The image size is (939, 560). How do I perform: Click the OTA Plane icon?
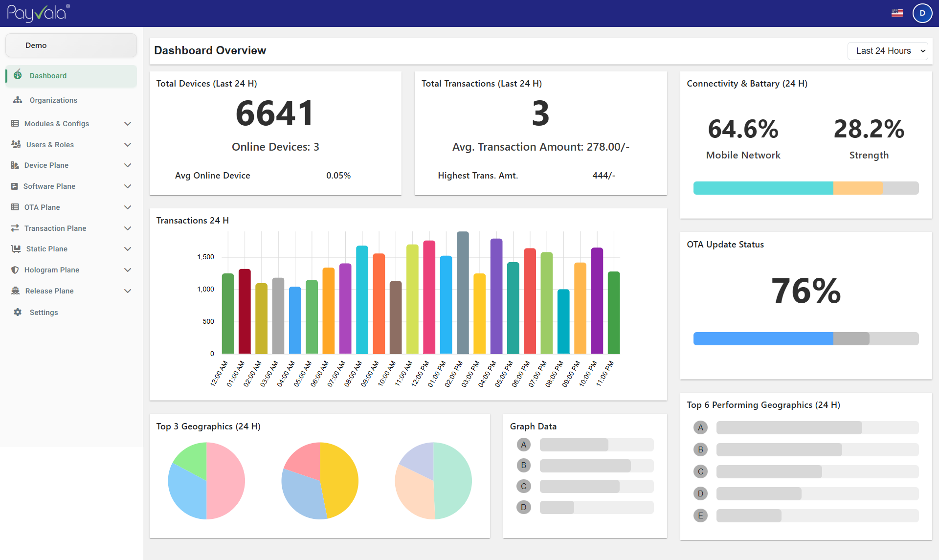(15, 207)
